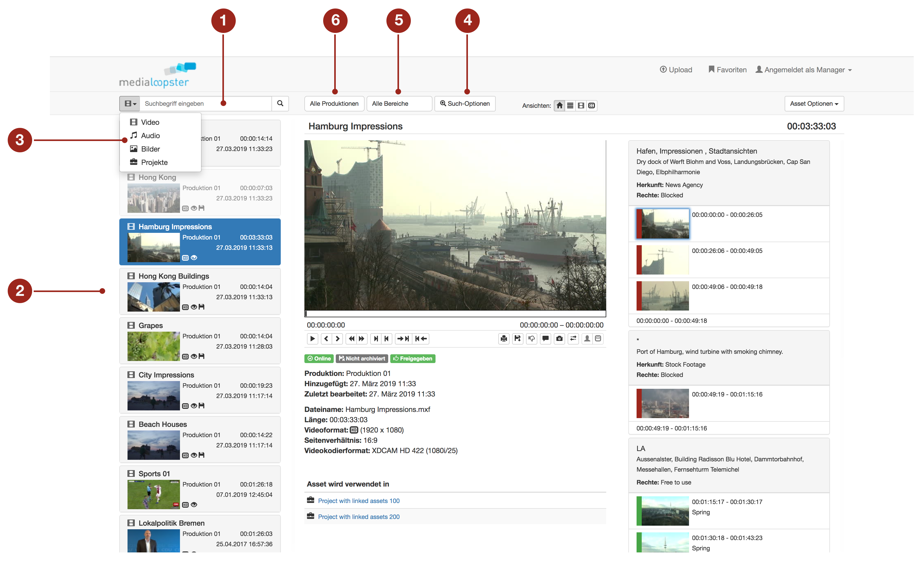The width and height of the screenshot is (924, 573).
Task: Click the comment speech bubble icon
Action: tap(545, 338)
